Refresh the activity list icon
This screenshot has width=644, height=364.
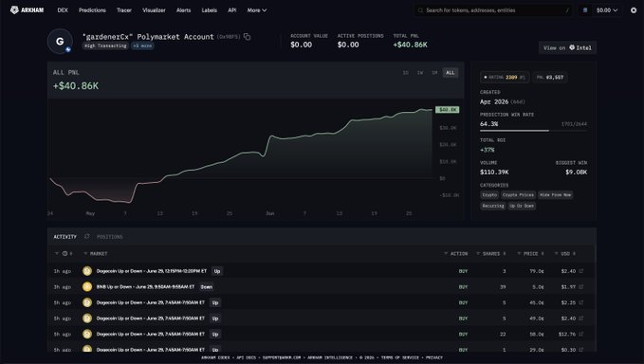point(86,236)
